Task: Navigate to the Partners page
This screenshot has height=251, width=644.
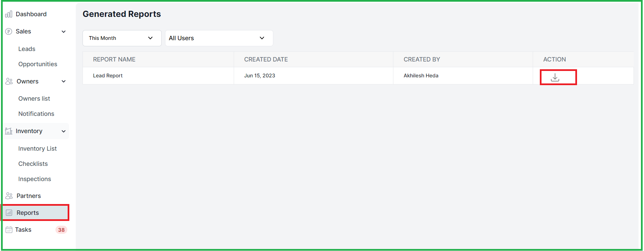Action: click(x=29, y=196)
